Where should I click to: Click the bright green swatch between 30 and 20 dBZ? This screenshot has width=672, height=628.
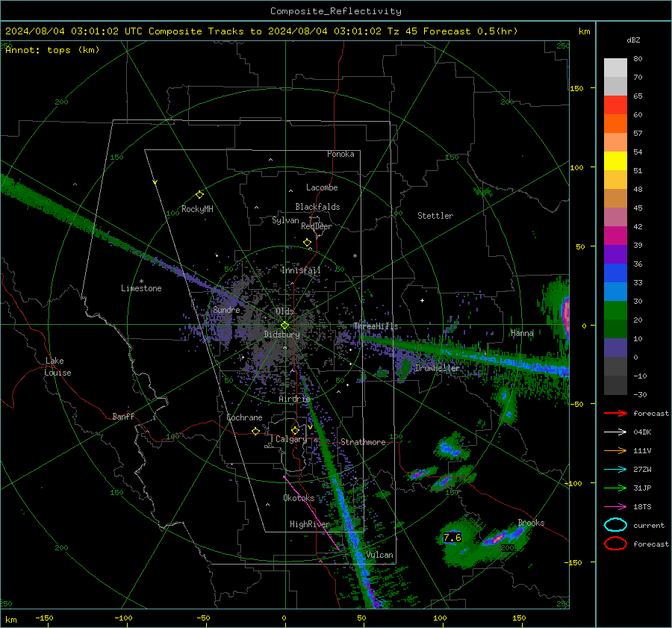tap(615, 311)
